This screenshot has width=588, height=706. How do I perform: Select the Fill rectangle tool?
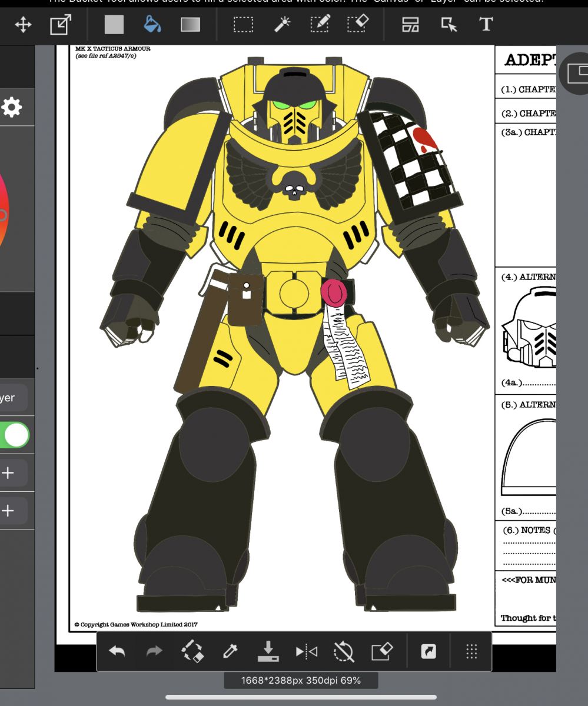click(x=114, y=25)
